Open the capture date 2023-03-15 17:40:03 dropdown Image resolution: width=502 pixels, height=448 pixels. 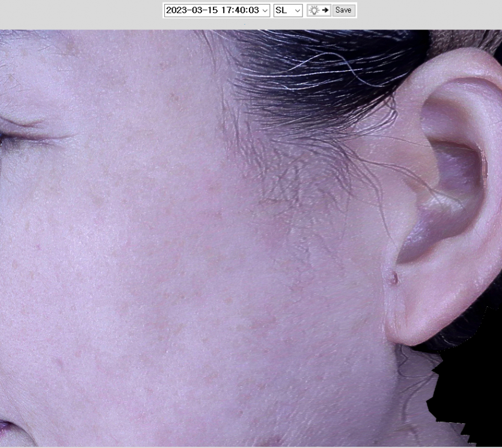[217, 10]
